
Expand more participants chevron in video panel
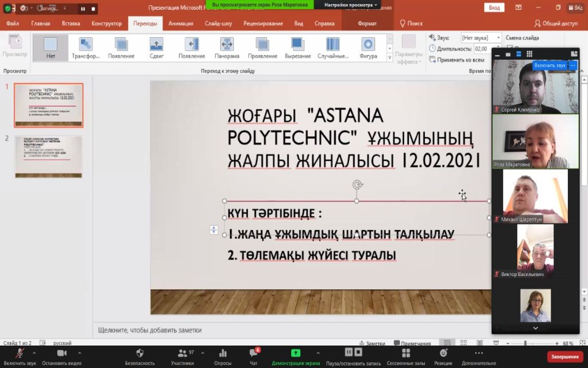pos(536,328)
